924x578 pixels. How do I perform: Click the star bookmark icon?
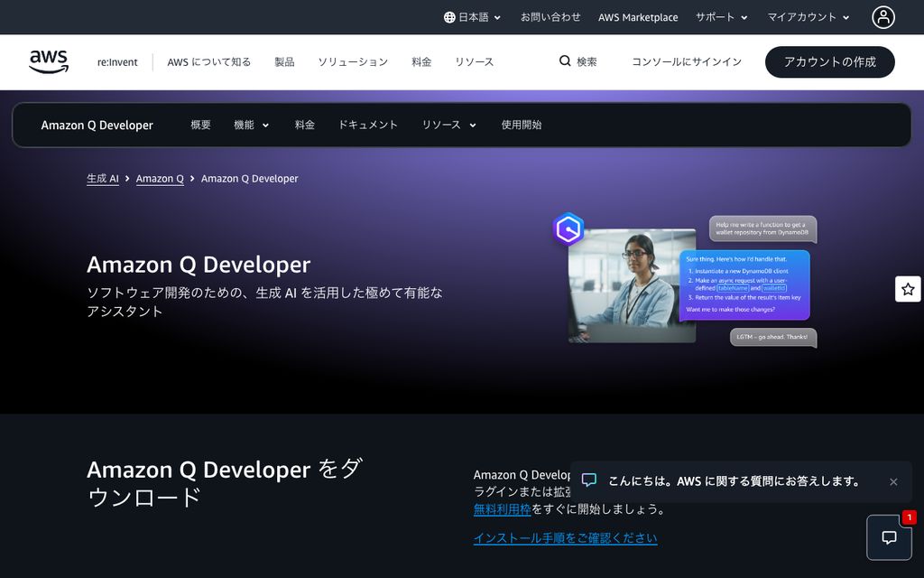click(908, 289)
